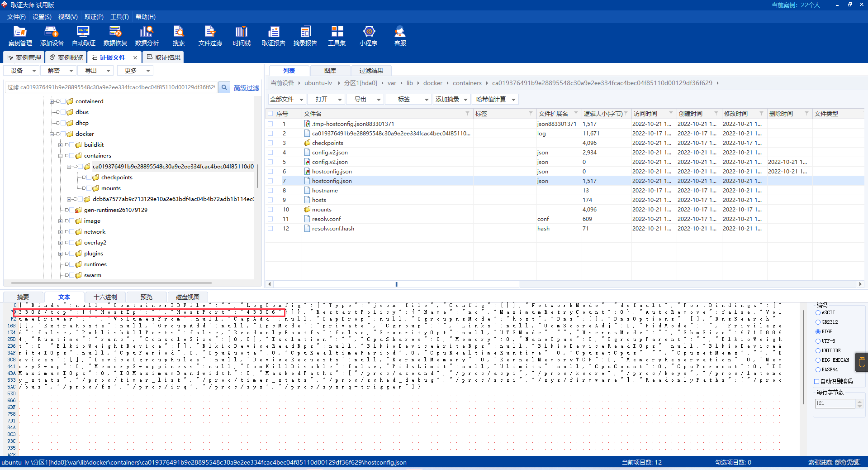Click the 每行字节数 value field
This screenshot has width=868, height=470.
[x=835, y=403]
